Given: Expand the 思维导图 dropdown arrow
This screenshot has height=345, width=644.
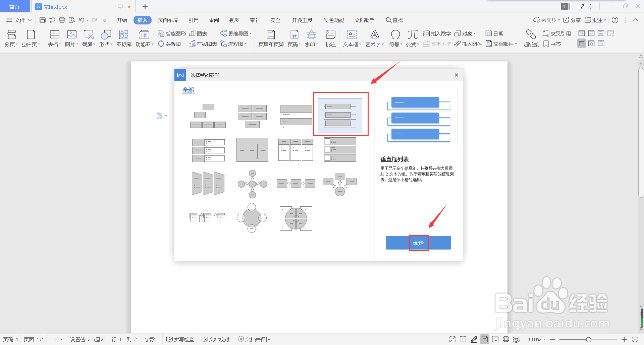Looking at the screenshot, I should pyautogui.click(x=251, y=33).
